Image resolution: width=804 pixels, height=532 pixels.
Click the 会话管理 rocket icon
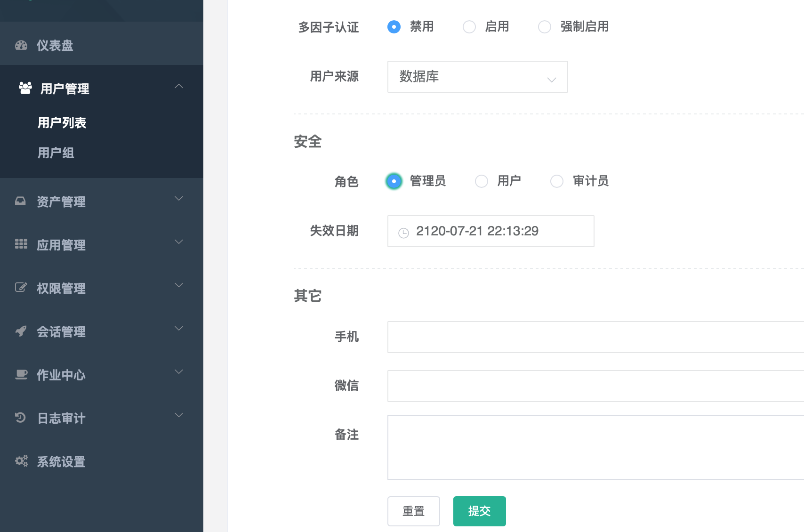tap(21, 331)
